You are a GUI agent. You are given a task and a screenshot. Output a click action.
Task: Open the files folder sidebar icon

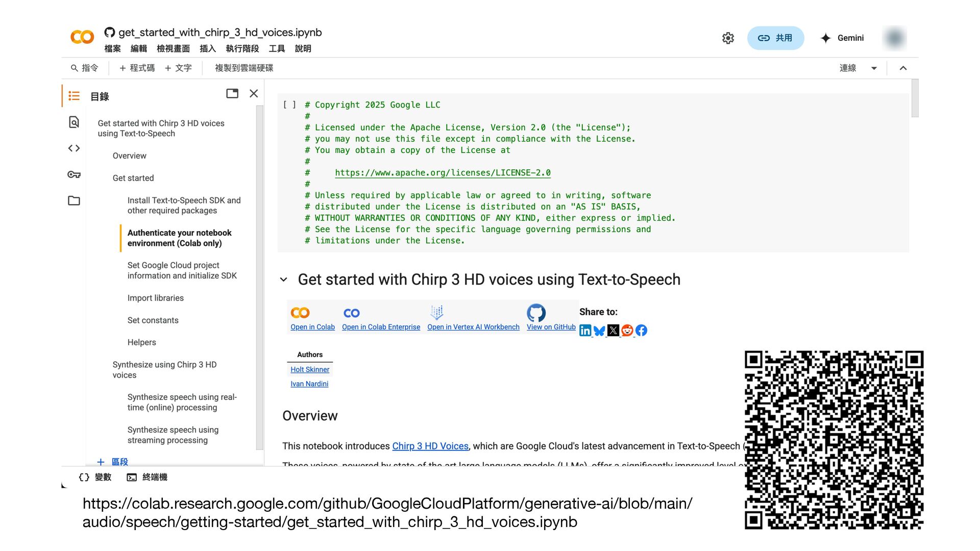tap(74, 201)
